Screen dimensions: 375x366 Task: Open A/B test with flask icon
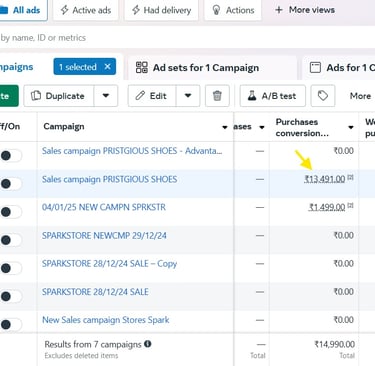tap(272, 96)
